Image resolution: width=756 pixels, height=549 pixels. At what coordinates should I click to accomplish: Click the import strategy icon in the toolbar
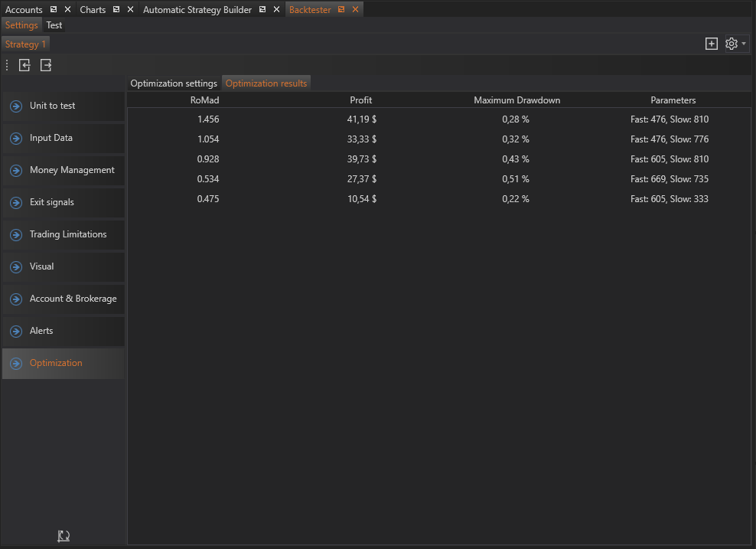pos(25,66)
